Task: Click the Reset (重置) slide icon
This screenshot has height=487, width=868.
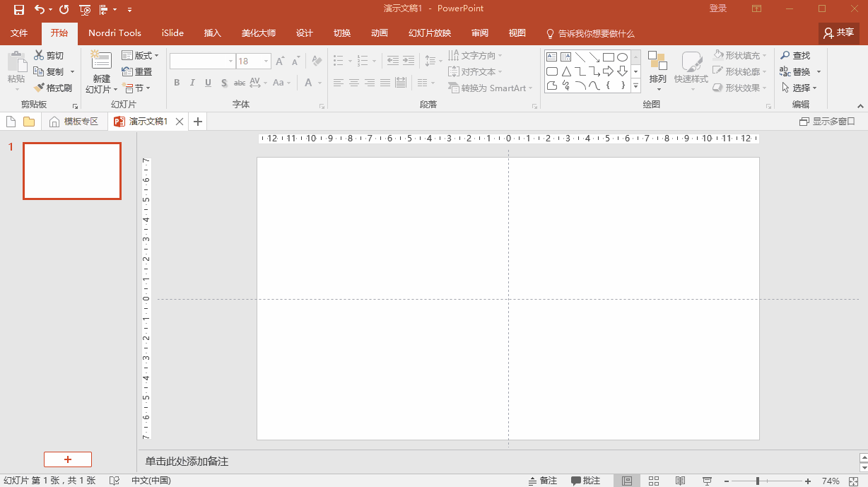Action: point(127,71)
